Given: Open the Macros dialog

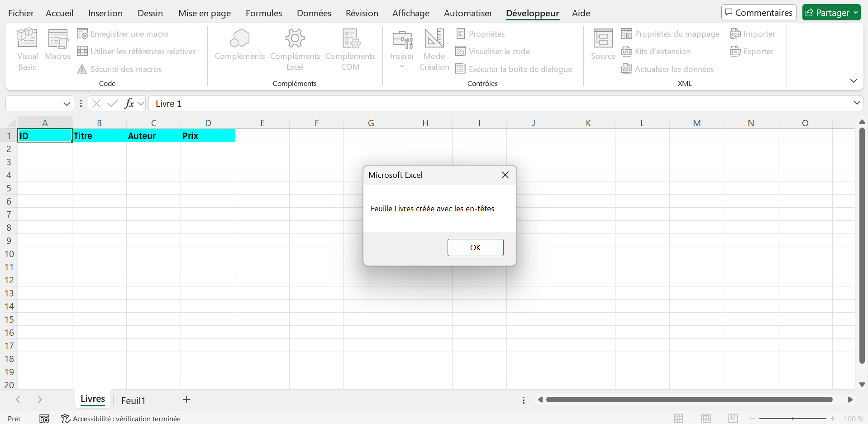Looking at the screenshot, I should pos(58,44).
